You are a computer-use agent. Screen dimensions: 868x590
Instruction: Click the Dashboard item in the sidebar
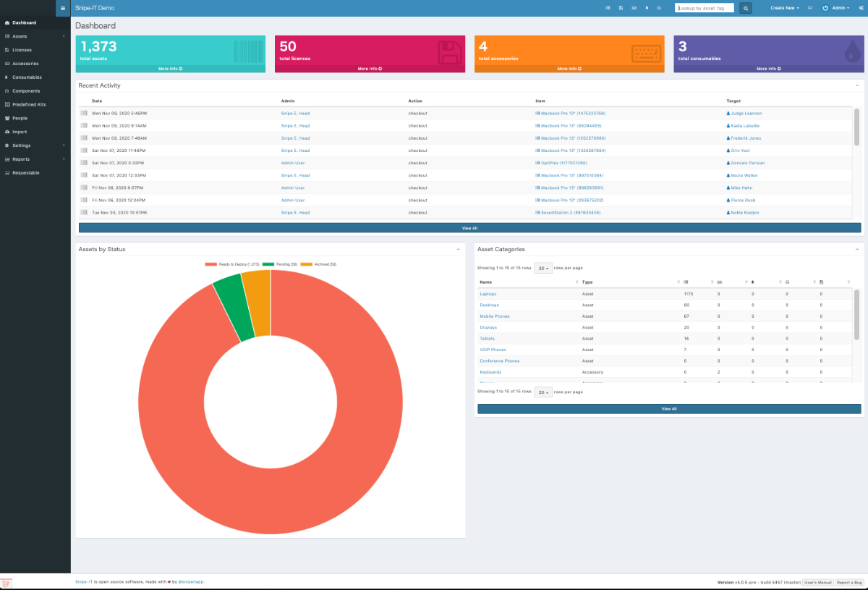point(35,22)
